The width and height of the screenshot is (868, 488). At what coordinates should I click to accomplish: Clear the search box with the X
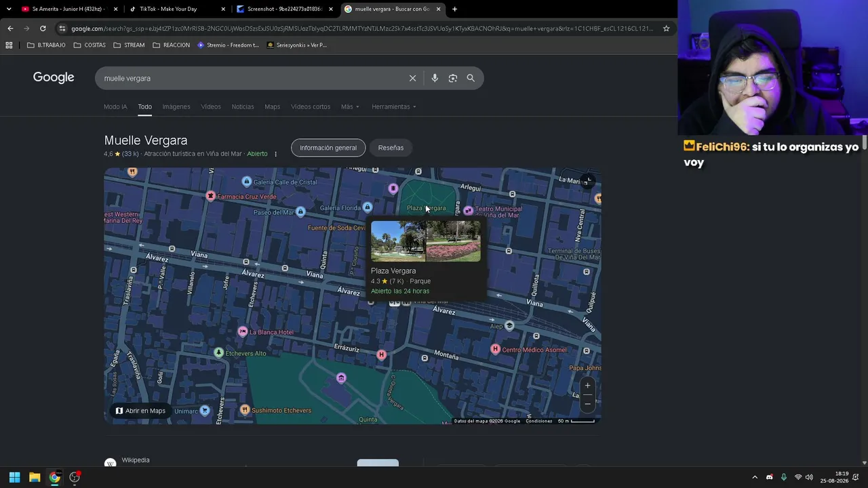pyautogui.click(x=412, y=78)
